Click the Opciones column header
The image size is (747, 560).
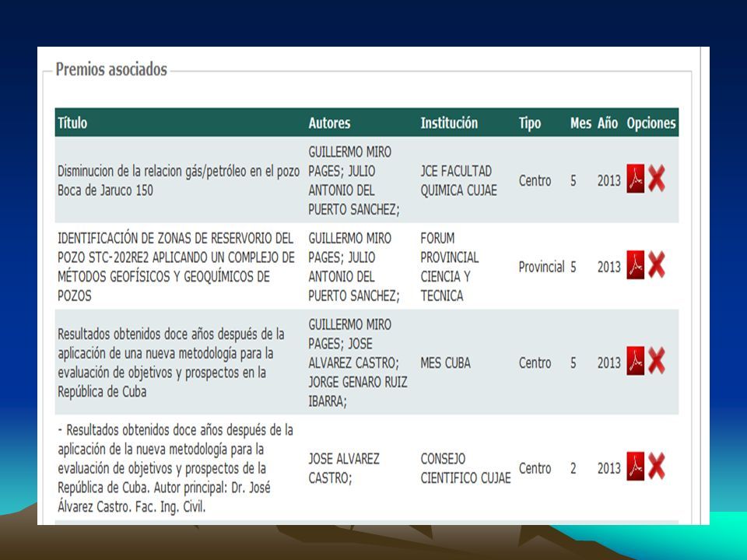click(651, 123)
